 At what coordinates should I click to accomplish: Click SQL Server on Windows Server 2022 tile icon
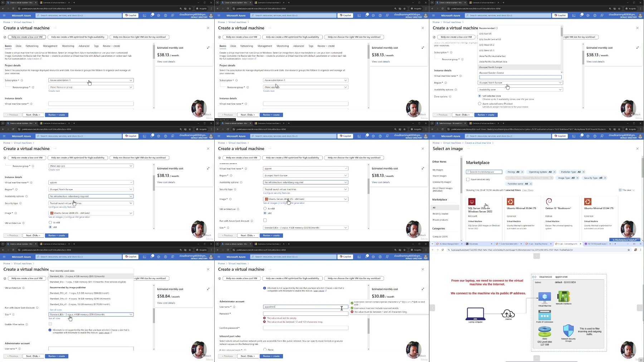(472, 202)
